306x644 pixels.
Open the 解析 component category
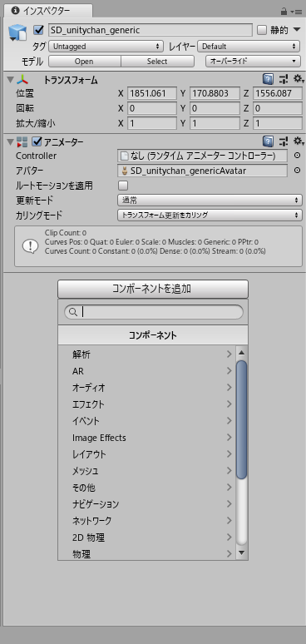click(x=147, y=354)
